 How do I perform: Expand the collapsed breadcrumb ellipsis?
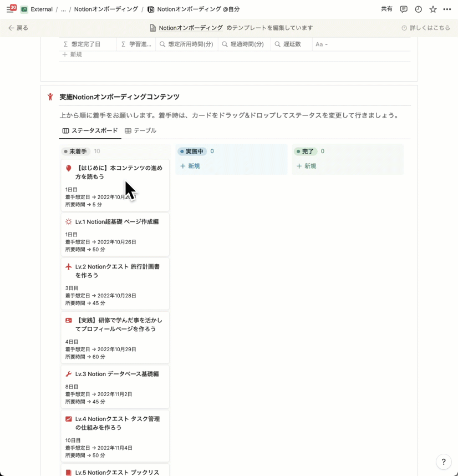63,9
